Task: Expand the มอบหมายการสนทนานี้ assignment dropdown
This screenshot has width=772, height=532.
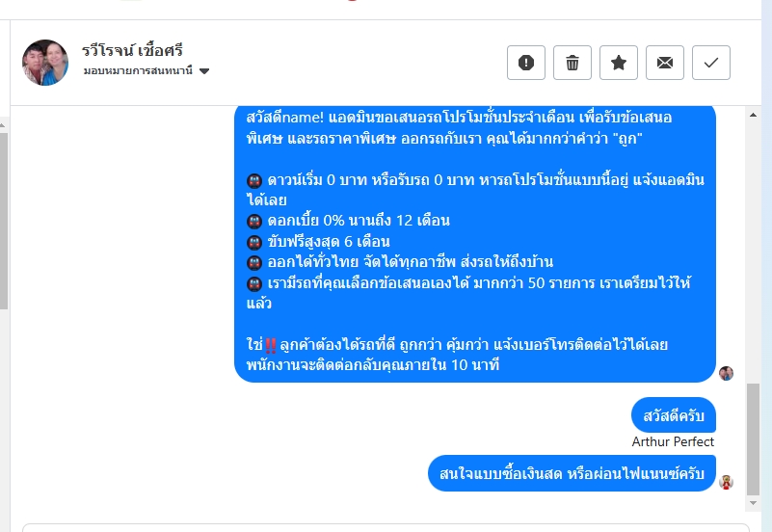Action: point(146,71)
